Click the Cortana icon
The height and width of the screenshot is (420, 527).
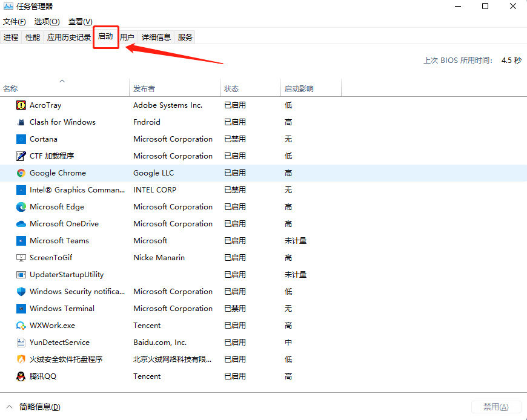coord(19,139)
